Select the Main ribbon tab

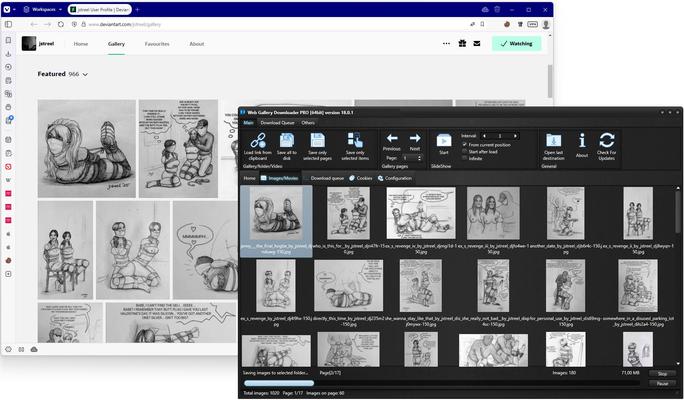pos(248,123)
